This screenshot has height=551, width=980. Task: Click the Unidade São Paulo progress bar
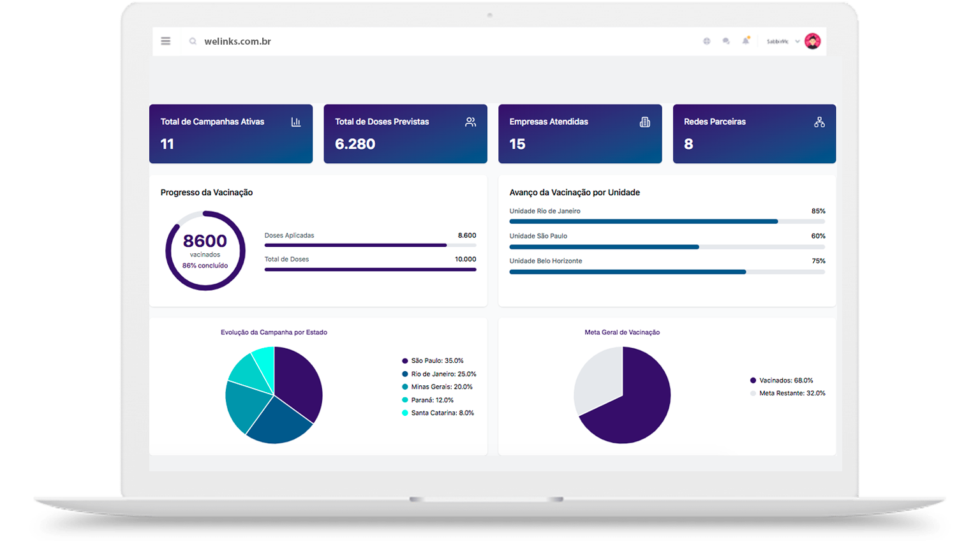point(667,247)
